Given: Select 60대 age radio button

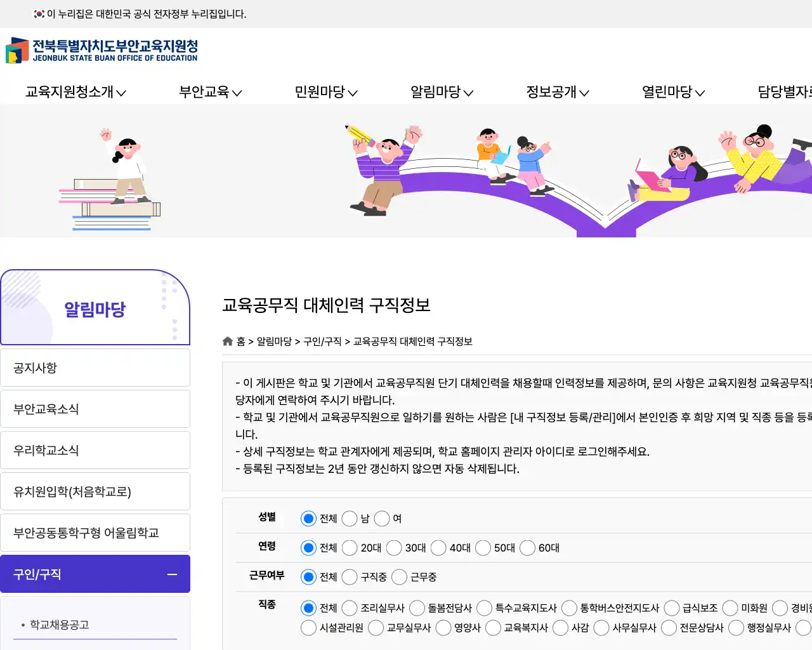Looking at the screenshot, I should [x=527, y=548].
